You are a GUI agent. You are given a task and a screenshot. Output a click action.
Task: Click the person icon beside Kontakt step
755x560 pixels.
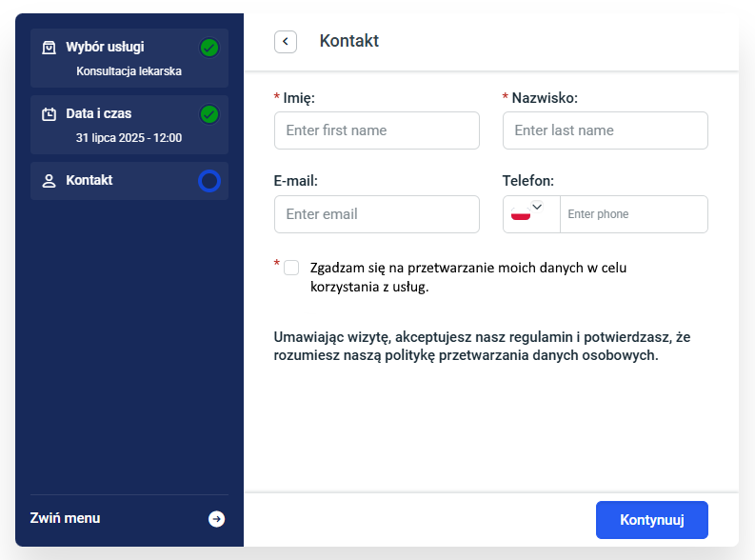[x=50, y=181]
